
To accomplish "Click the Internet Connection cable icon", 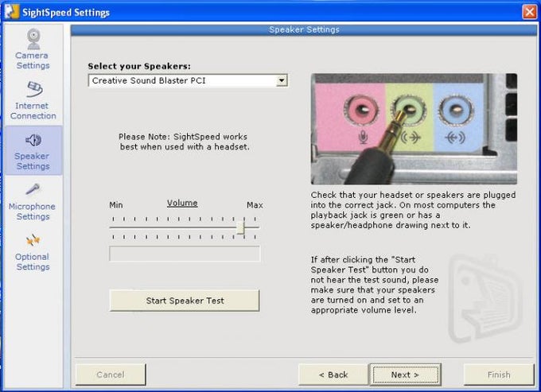I will (34, 89).
